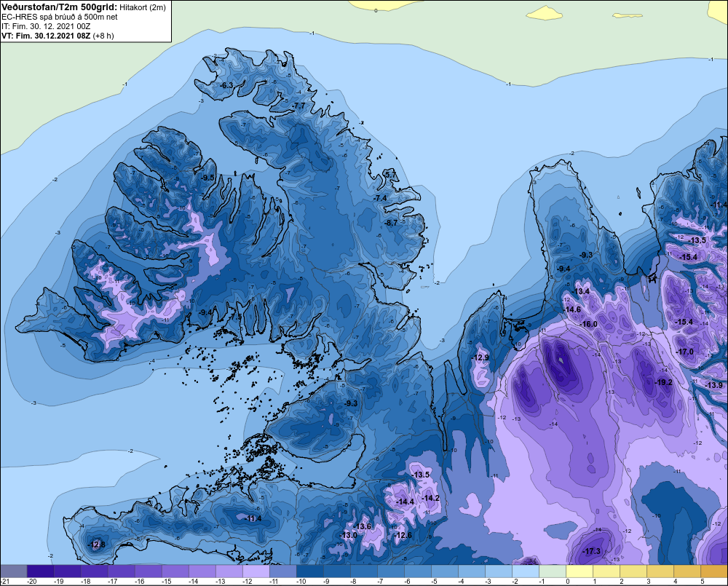The height and width of the screenshot is (586, 728).
Task: Pick the pale yellow legend swatch labeled 0
Action: pos(579,571)
